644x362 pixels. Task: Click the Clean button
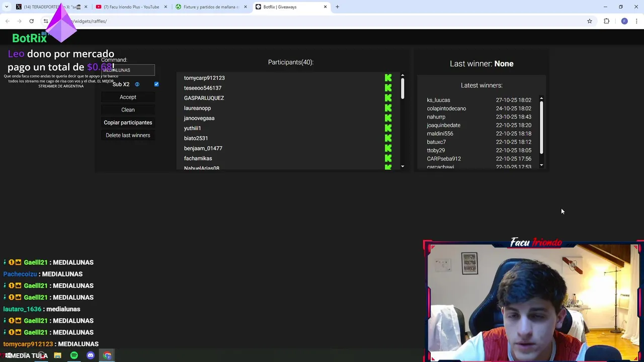coord(128,110)
